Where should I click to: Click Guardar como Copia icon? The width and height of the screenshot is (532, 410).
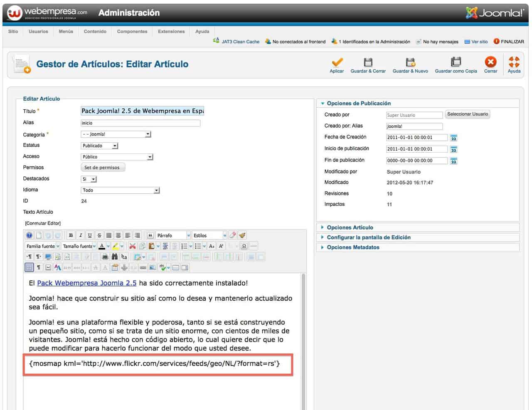click(x=456, y=62)
